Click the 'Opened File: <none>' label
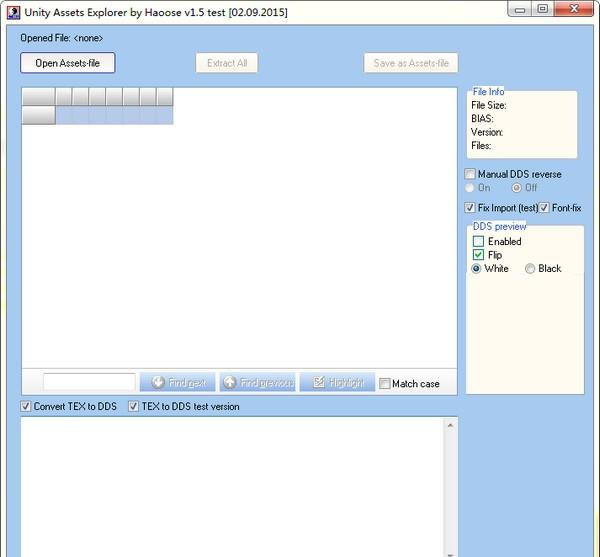This screenshot has width=600, height=557. (62, 38)
